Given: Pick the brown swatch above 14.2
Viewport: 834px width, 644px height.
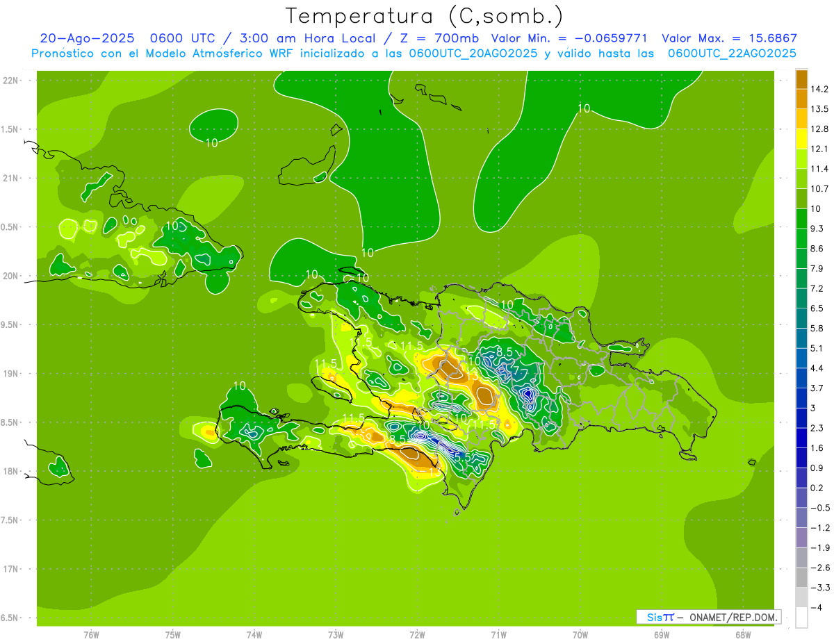Looking at the screenshot, I should [801, 79].
